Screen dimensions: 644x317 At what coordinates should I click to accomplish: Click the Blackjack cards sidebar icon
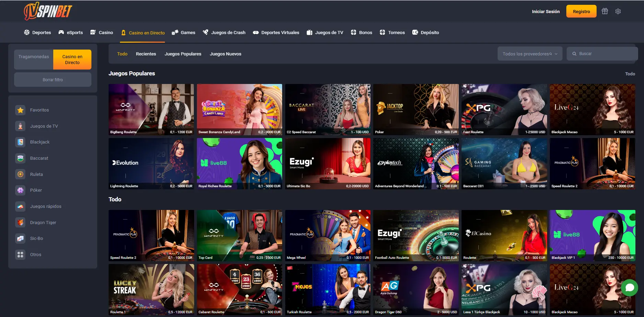pyautogui.click(x=20, y=142)
